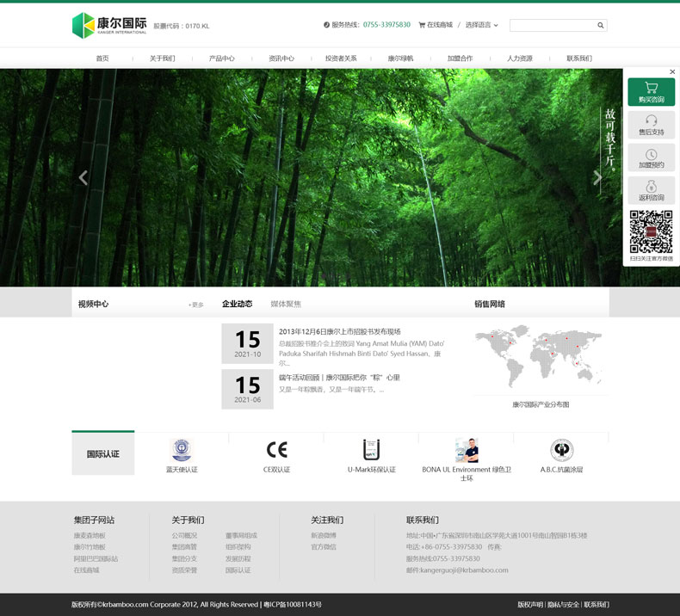The height and width of the screenshot is (616, 680).
Task: Open footer link 集团高管
Action: pyautogui.click(x=184, y=547)
